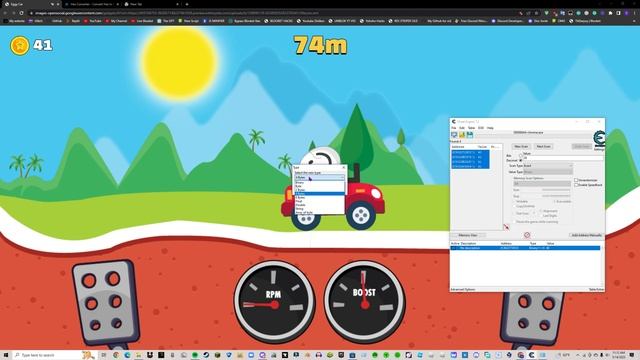Image resolution: width=640 pixels, height=360 pixels.
Task: Click the scan Value input field
Action: (563, 158)
